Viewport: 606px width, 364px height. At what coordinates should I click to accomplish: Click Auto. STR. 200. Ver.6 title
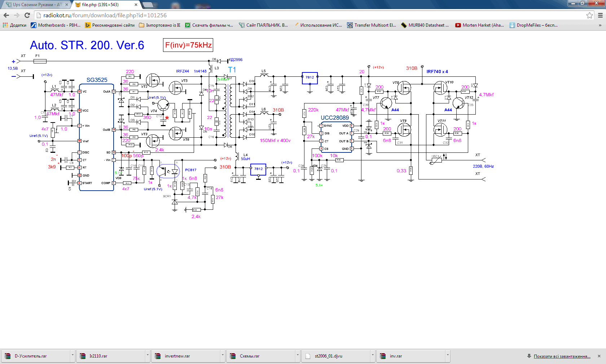click(x=87, y=45)
